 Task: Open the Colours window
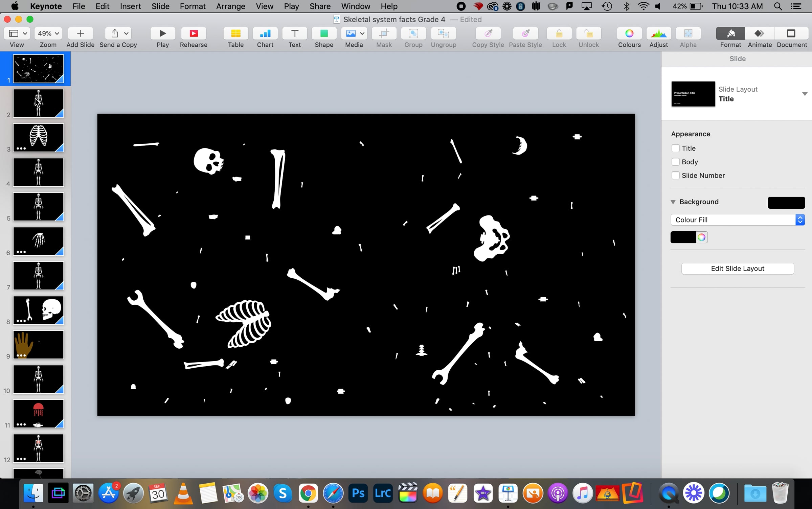(x=629, y=33)
